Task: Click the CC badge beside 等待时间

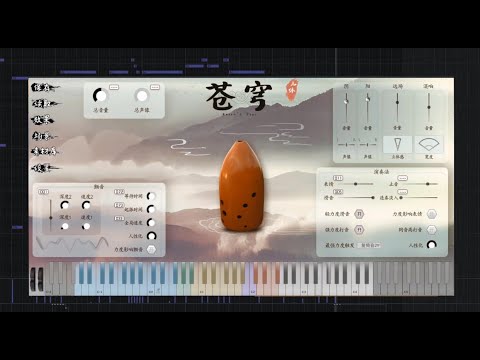Action: click(119, 192)
